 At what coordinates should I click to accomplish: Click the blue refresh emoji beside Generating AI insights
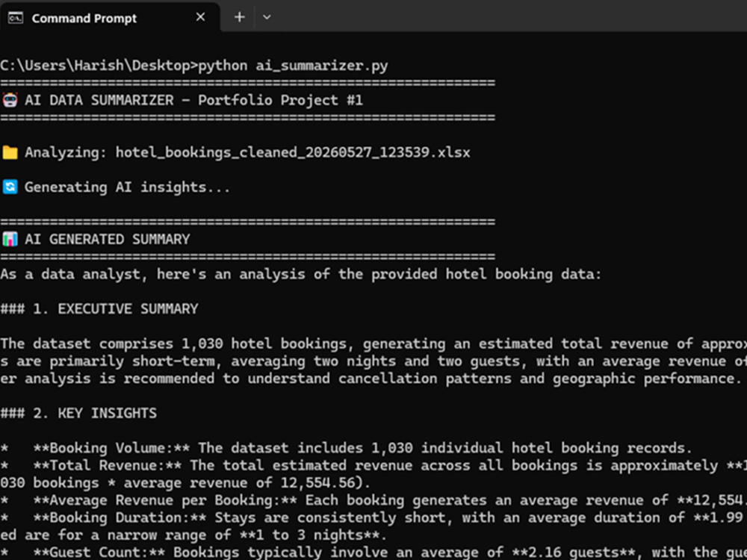10,187
